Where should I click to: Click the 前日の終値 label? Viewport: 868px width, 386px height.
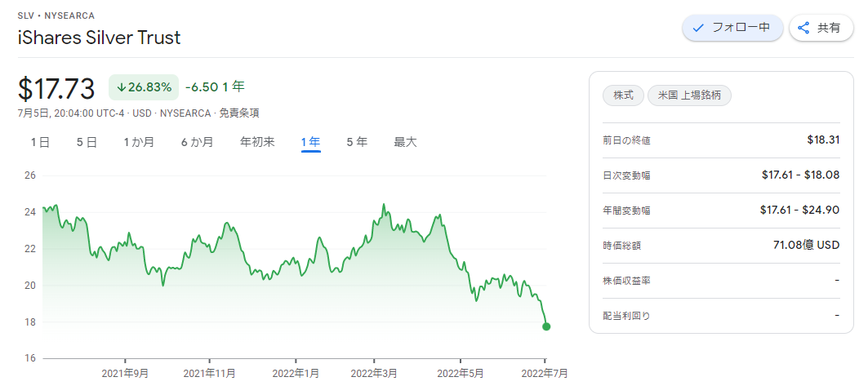[x=626, y=140]
